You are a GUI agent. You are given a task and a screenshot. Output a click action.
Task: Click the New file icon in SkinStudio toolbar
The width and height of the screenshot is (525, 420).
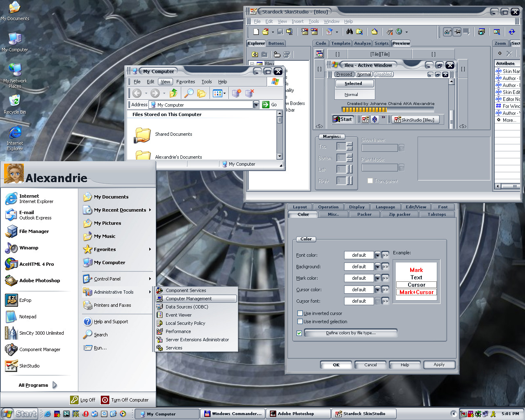(256, 32)
